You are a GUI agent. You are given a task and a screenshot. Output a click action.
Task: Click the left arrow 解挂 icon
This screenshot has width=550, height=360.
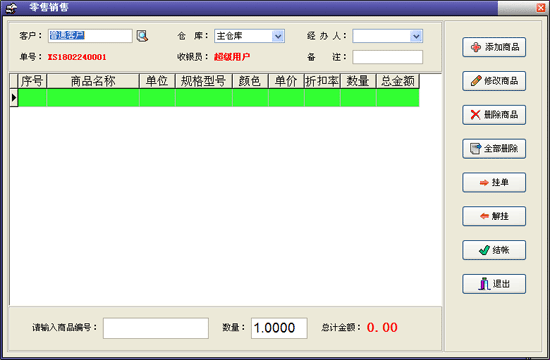click(484, 216)
